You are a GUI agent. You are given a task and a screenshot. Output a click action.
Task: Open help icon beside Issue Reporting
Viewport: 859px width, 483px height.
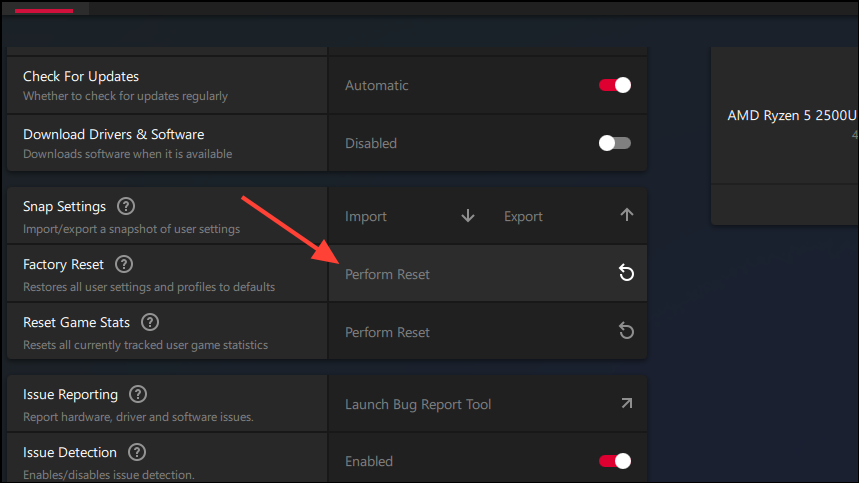(138, 394)
